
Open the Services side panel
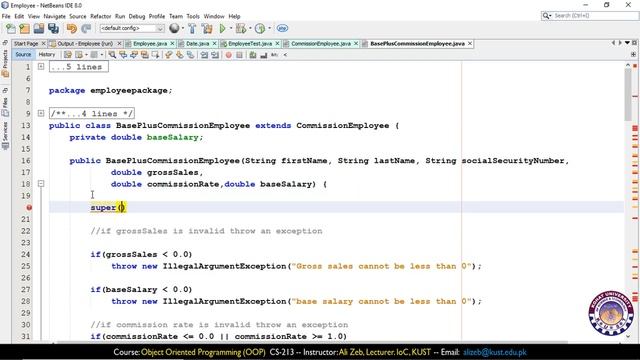pyautogui.click(x=5, y=136)
